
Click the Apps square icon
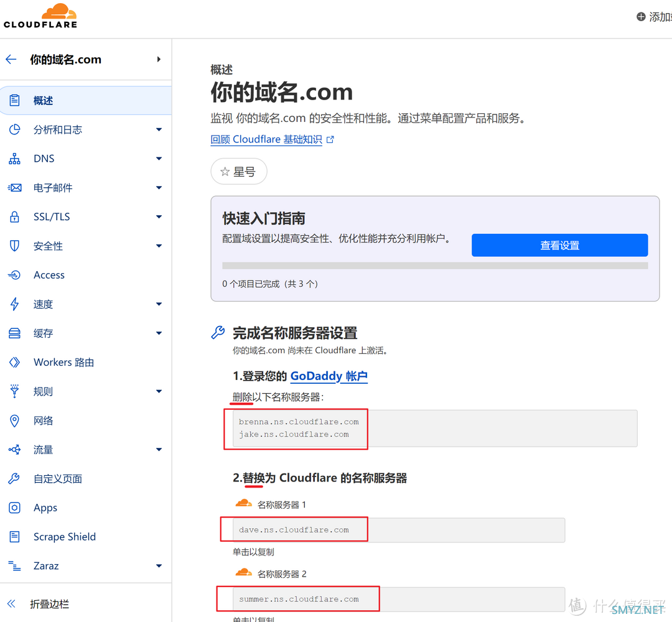pyautogui.click(x=14, y=508)
